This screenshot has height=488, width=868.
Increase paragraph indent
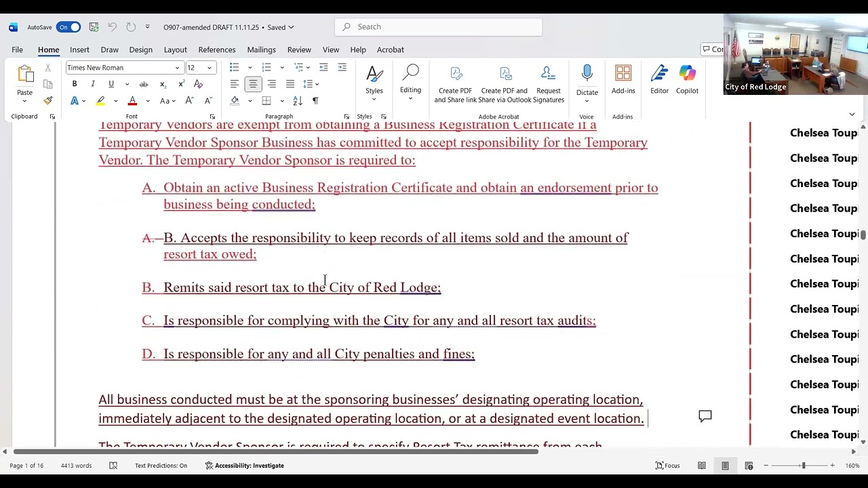[x=342, y=67]
